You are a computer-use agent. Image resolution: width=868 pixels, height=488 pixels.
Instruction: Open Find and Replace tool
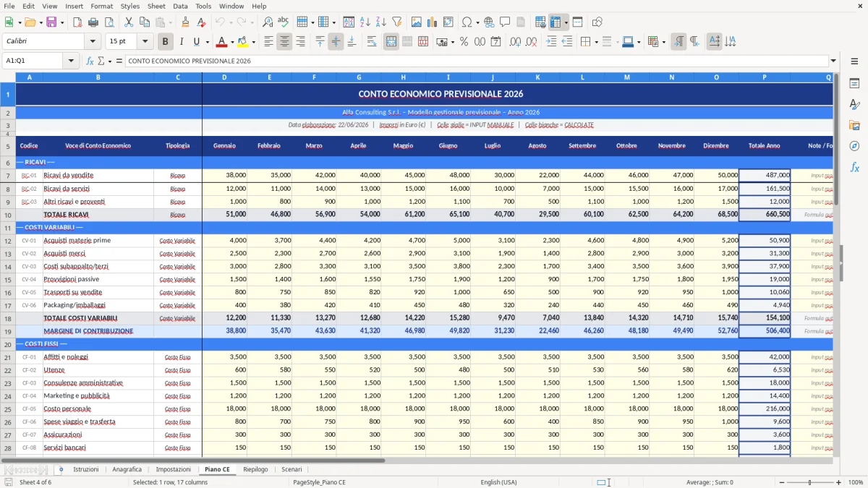point(268,22)
